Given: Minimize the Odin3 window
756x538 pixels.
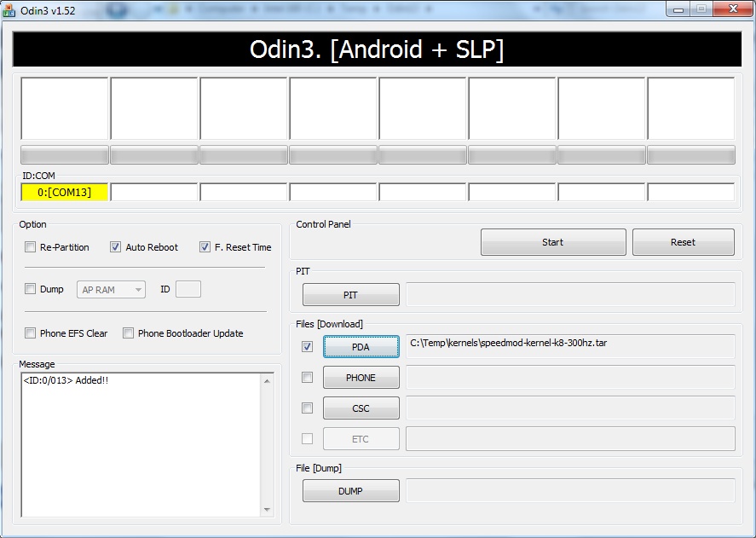Looking at the screenshot, I should (x=678, y=9).
